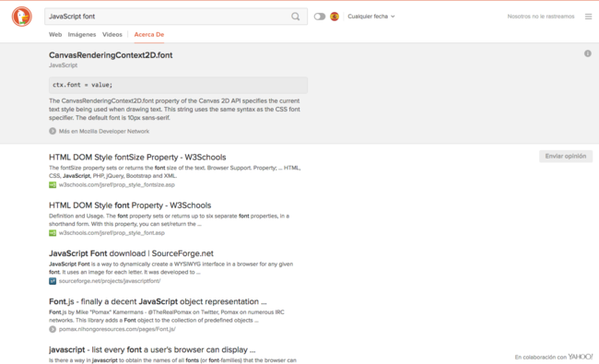The width and height of the screenshot is (599, 364).
Task: Switch to the Videos tab
Action: point(112,34)
